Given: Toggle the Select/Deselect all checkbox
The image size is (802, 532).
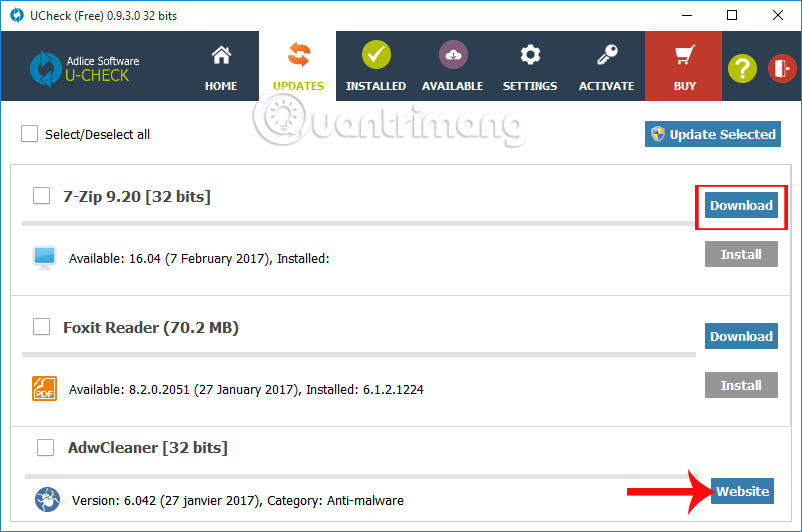Looking at the screenshot, I should (29, 134).
